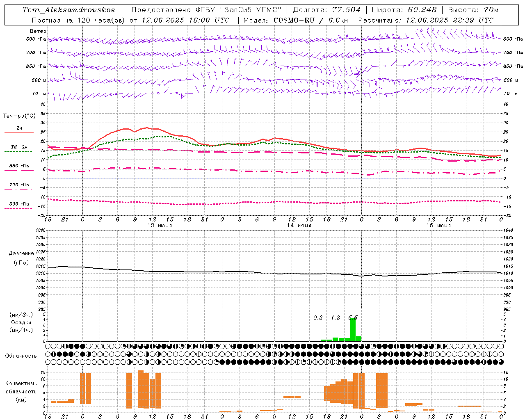Click the '14 июня' date label
The height and width of the screenshot is (420, 525).
[299, 226]
